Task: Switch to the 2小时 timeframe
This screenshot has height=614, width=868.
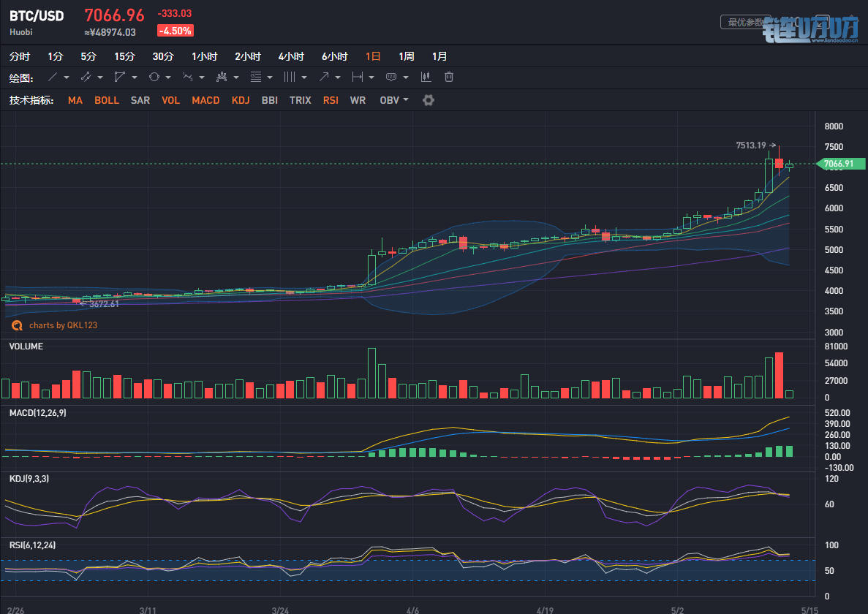Action: click(247, 56)
